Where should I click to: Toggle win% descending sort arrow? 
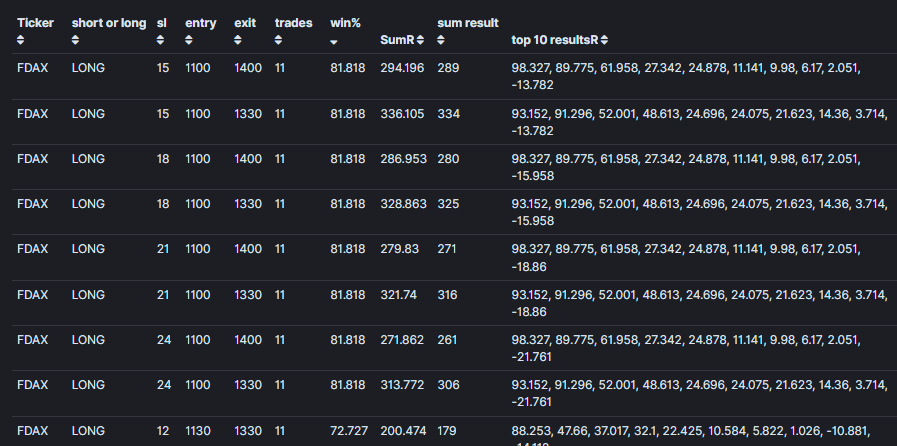click(334, 42)
